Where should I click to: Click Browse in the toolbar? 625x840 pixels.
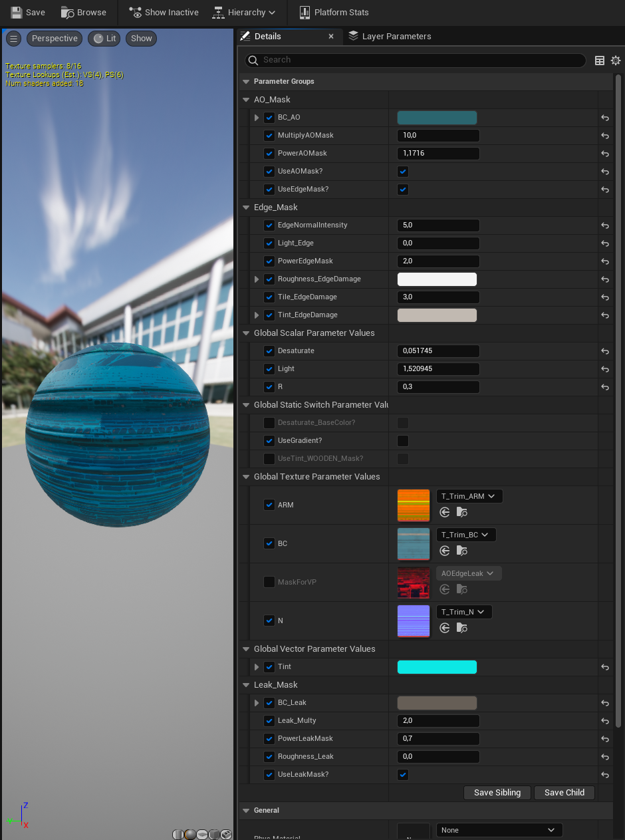[83, 13]
